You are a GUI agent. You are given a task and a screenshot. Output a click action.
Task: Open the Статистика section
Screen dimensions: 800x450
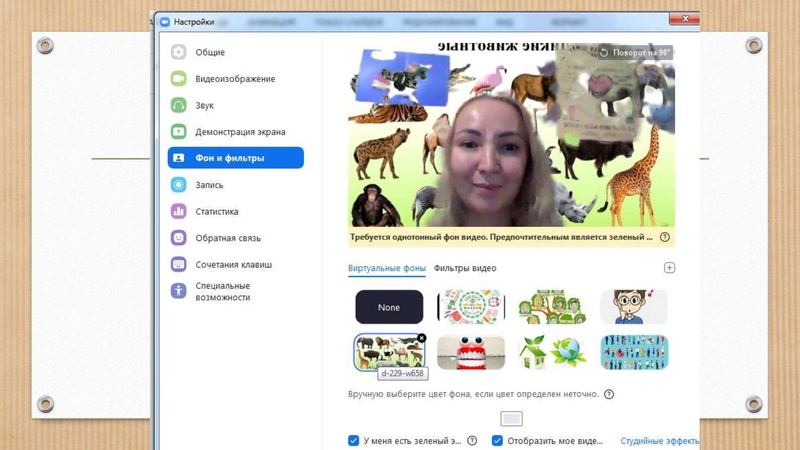[x=216, y=212]
